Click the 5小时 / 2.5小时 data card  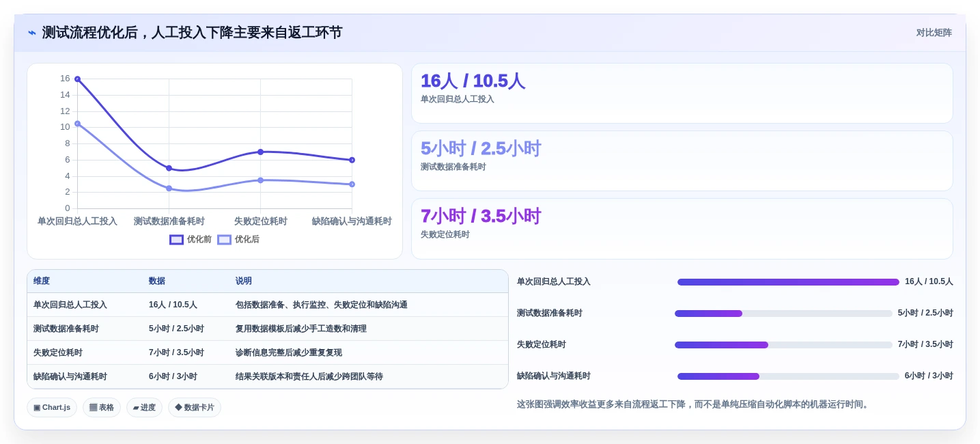coord(682,161)
